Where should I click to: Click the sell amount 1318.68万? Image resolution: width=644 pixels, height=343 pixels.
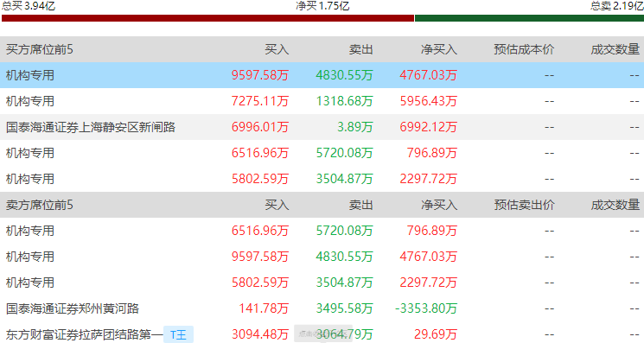[344, 101]
